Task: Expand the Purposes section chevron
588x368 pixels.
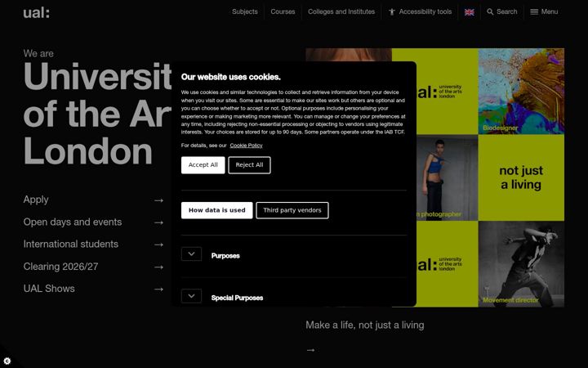Action: coord(191,254)
